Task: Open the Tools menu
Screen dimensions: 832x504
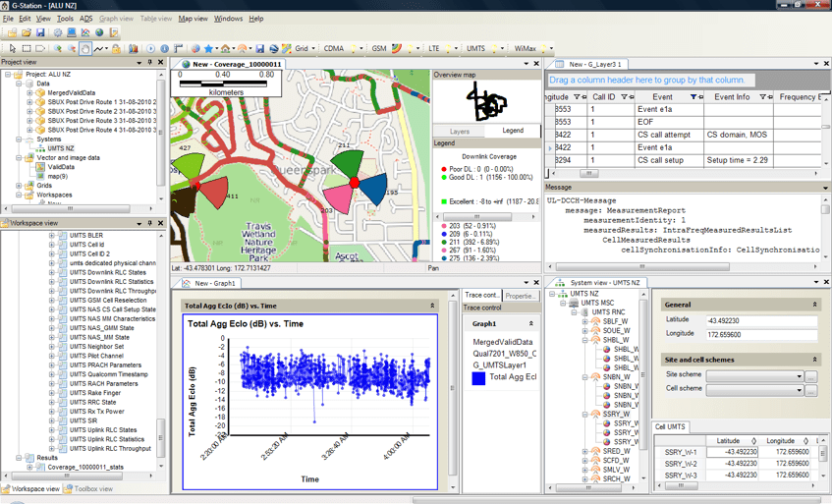Action: [x=65, y=19]
